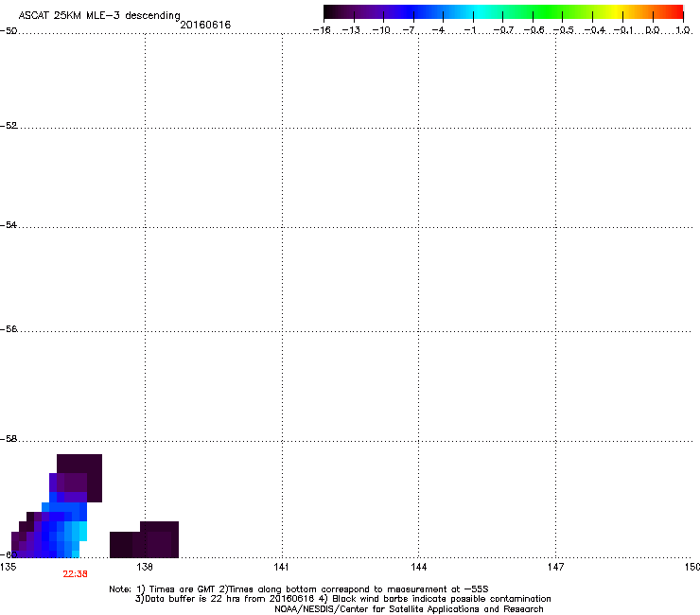Screen dimensions: 700x615
Task: Click the 1.0 color bar label
Action: click(x=683, y=30)
